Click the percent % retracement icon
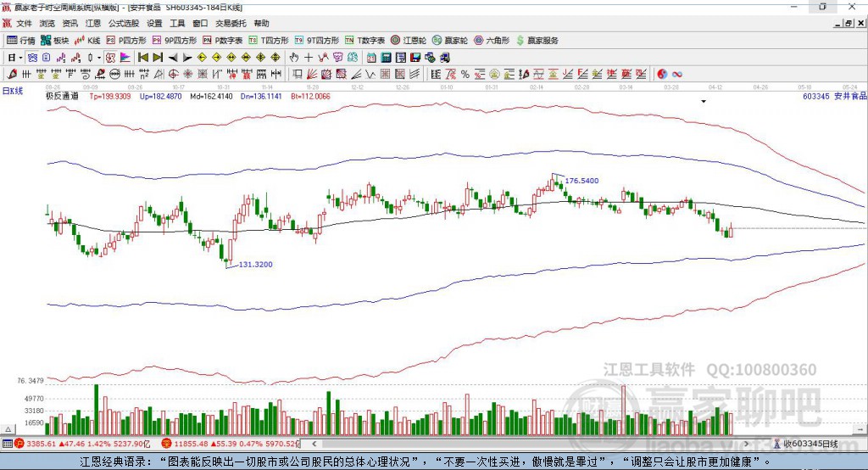Viewport: 868px width, 470px height. coord(465,75)
